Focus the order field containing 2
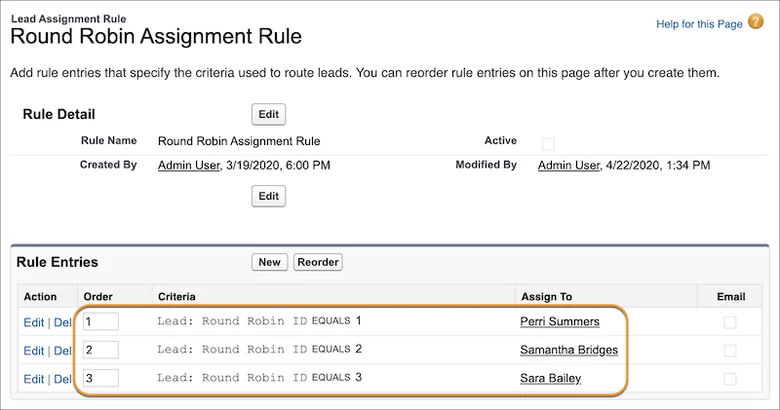 click(101, 350)
